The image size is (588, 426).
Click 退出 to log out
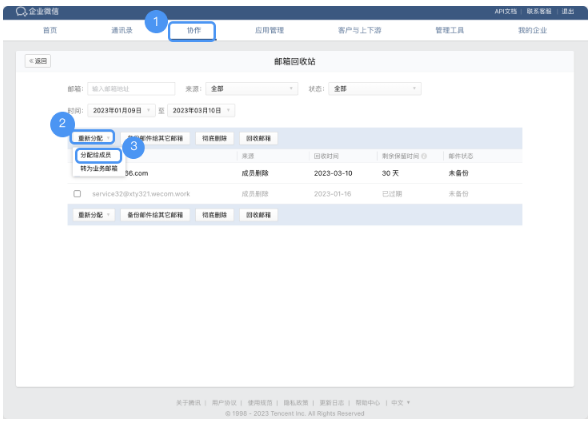click(567, 11)
